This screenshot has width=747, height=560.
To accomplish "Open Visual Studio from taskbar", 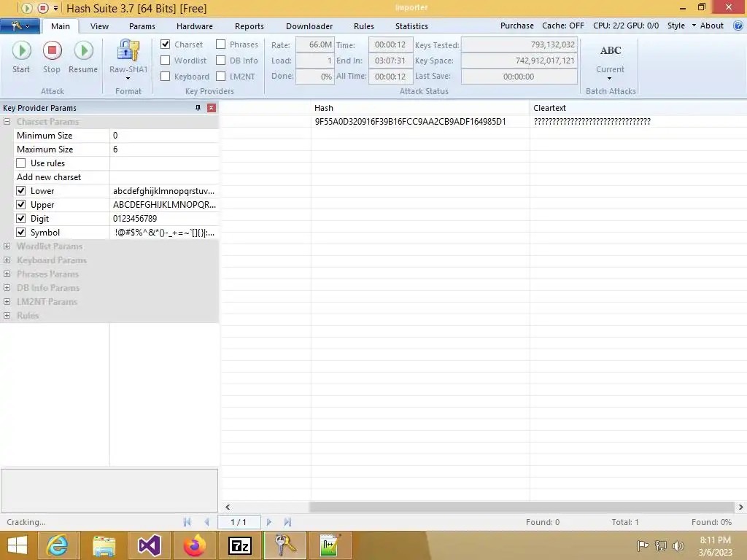I will coord(149,545).
